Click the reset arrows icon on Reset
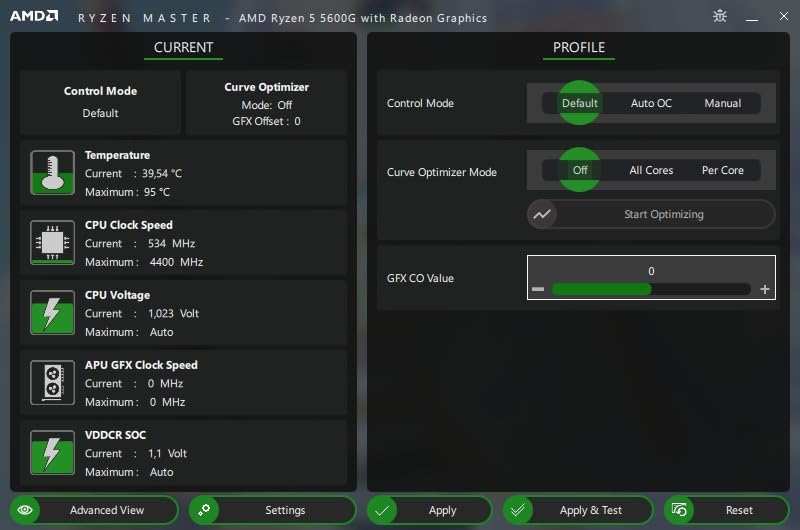 pyautogui.click(x=679, y=510)
